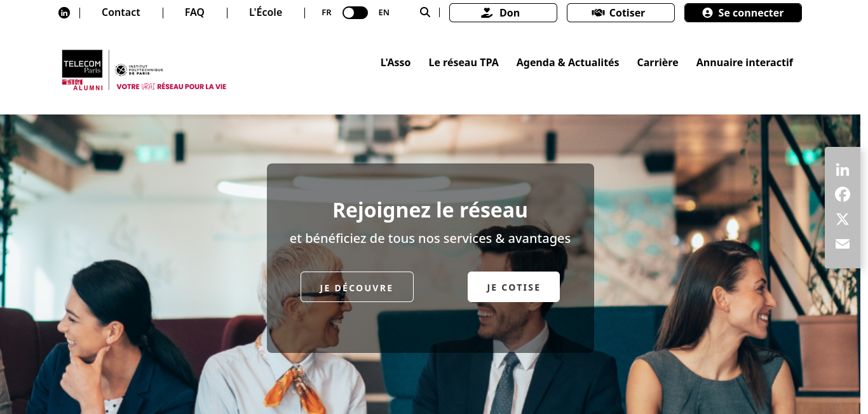868x414 pixels.
Task: Expand the Le réseau TPA menu
Action: (464, 62)
